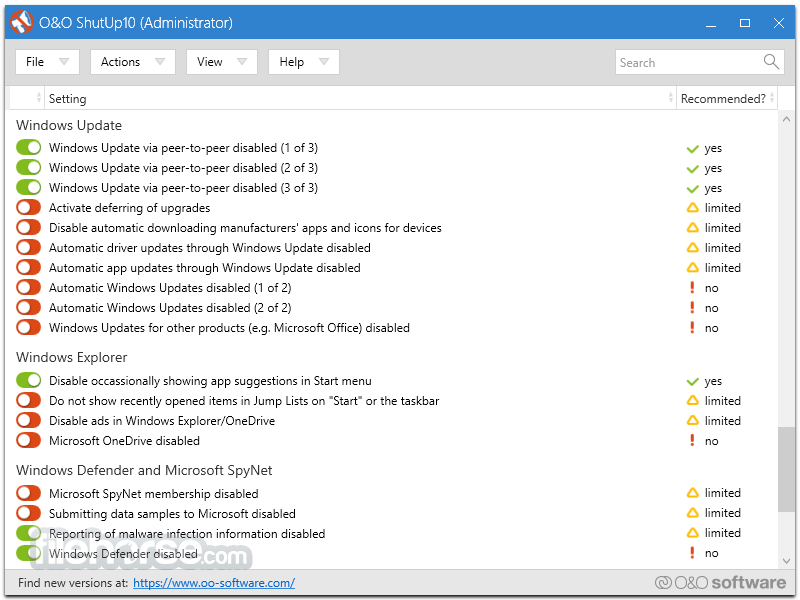
Task: Click red exclamation for Automatic Windows Updates (1 of 2)
Action: point(692,287)
